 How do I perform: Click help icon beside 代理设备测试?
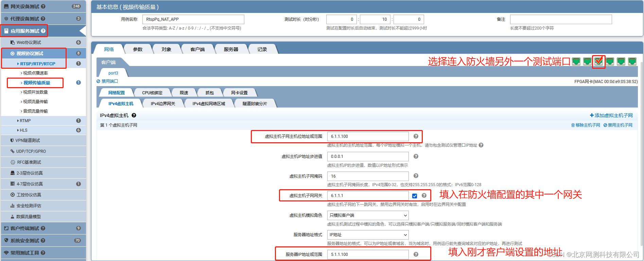(x=43, y=19)
